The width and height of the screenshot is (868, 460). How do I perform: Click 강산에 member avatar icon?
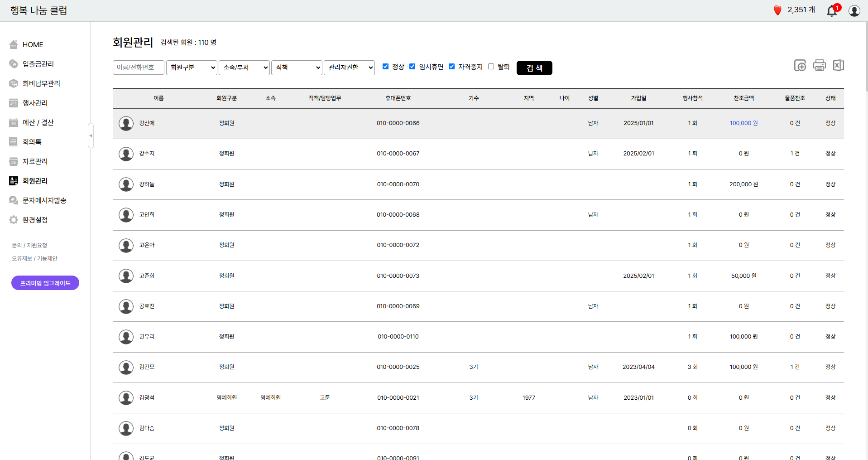(x=126, y=123)
